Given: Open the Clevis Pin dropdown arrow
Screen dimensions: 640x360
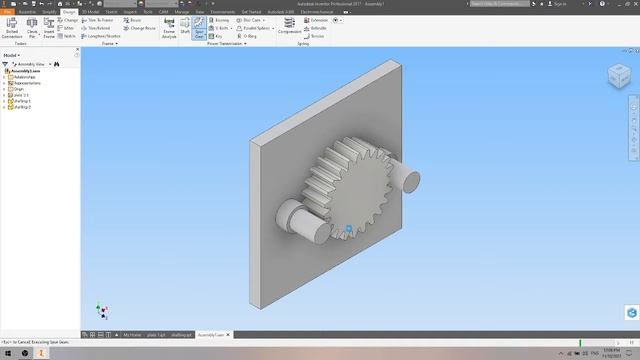Looking at the screenshot, I should 39,35.
